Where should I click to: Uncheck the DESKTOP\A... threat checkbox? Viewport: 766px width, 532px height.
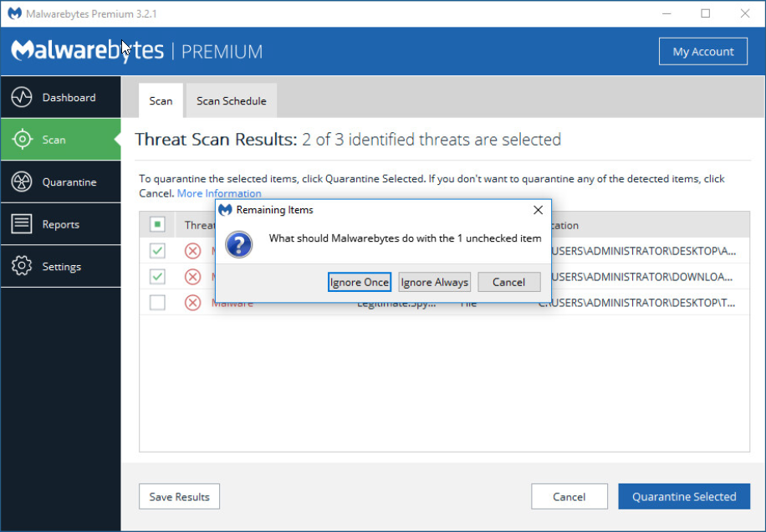(157, 251)
